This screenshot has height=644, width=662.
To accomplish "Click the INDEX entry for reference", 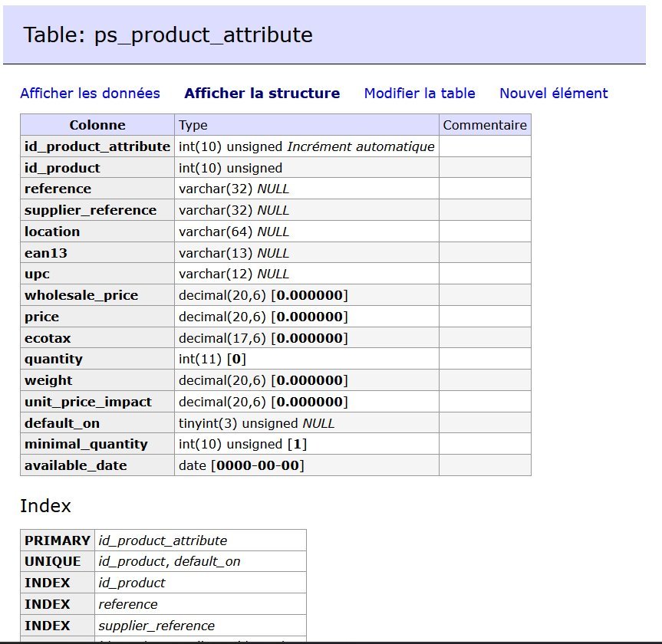I will [48, 604].
